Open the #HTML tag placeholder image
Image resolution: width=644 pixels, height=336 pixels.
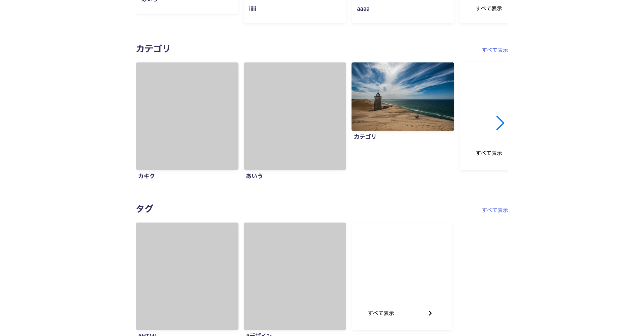click(187, 276)
